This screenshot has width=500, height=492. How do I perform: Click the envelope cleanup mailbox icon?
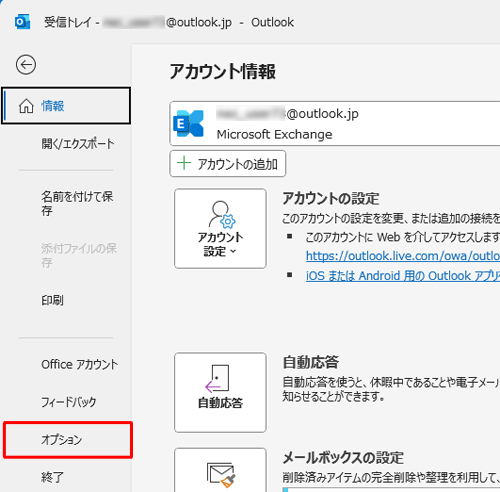click(221, 475)
